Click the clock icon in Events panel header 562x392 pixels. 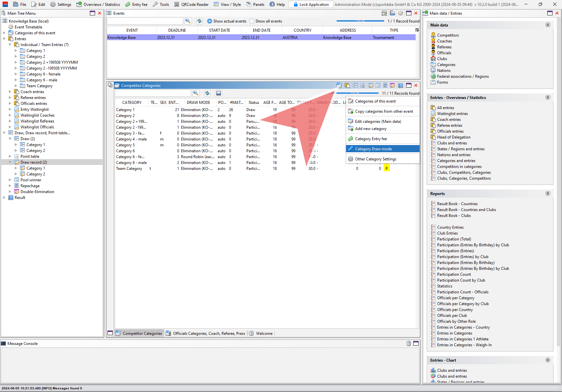[x=400, y=13]
